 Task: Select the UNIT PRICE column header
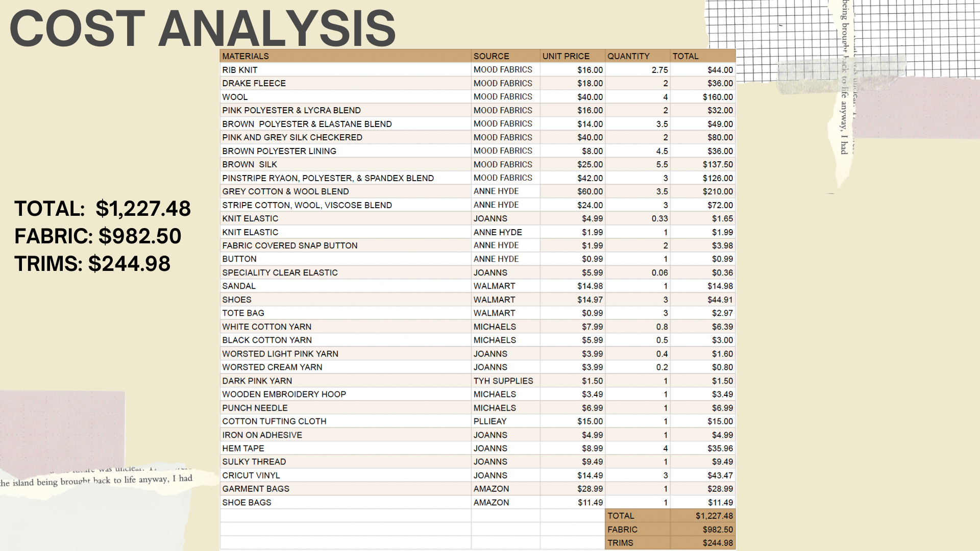pyautogui.click(x=573, y=56)
